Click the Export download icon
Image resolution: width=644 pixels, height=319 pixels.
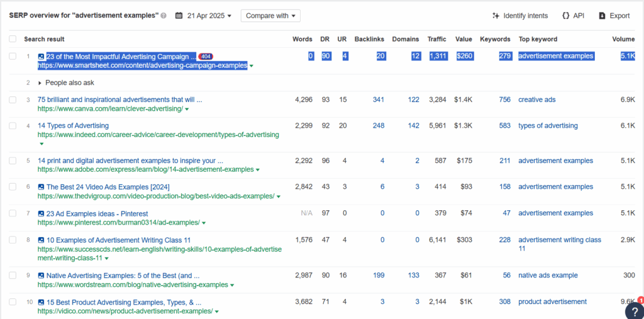pyautogui.click(x=602, y=16)
